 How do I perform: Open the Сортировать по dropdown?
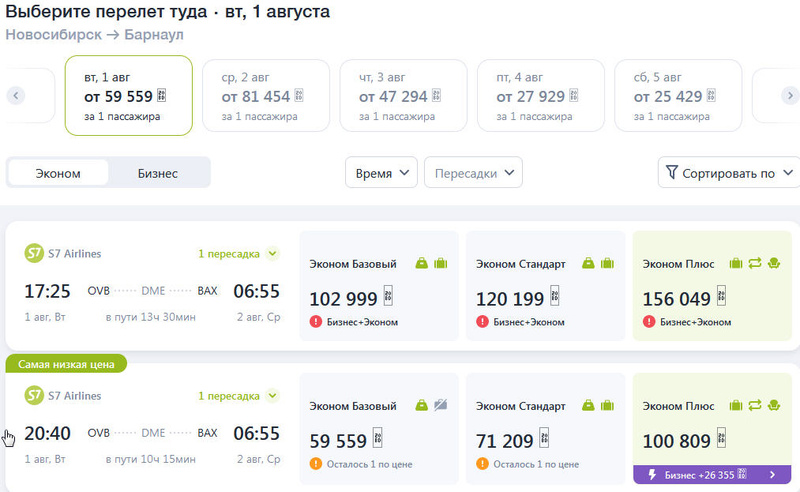(729, 173)
